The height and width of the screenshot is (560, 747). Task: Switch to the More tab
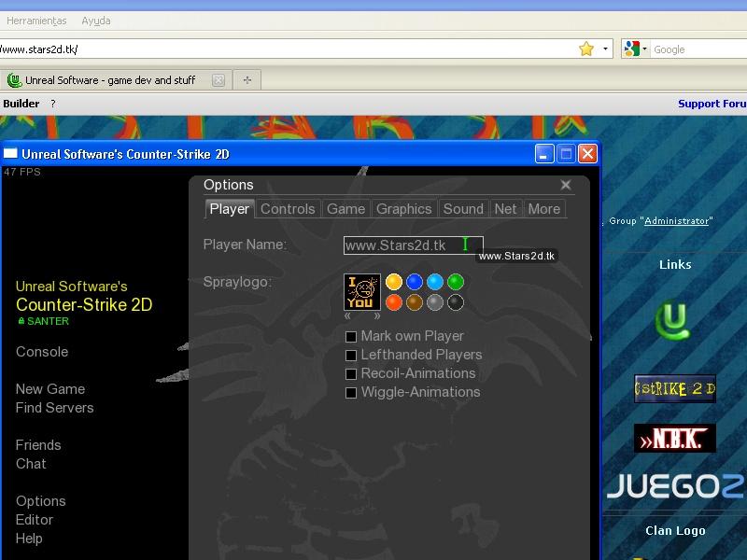(x=544, y=208)
